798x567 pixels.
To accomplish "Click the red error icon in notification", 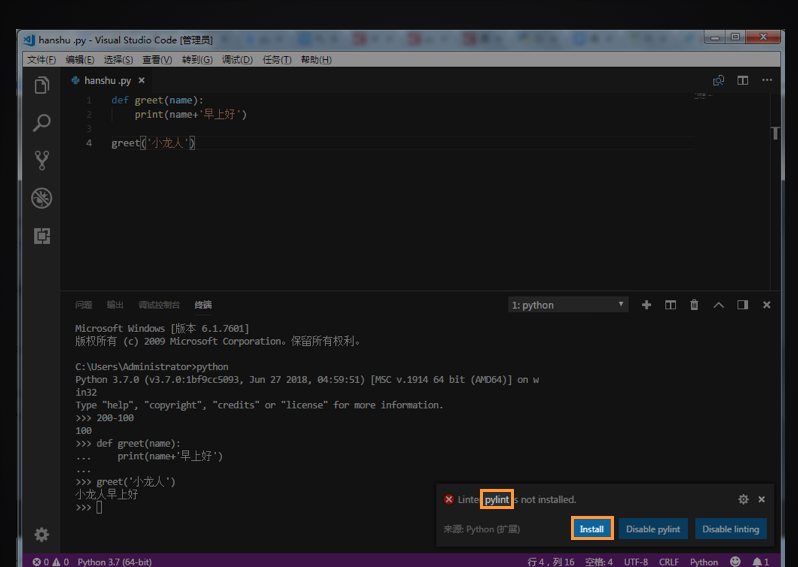I will coord(449,499).
